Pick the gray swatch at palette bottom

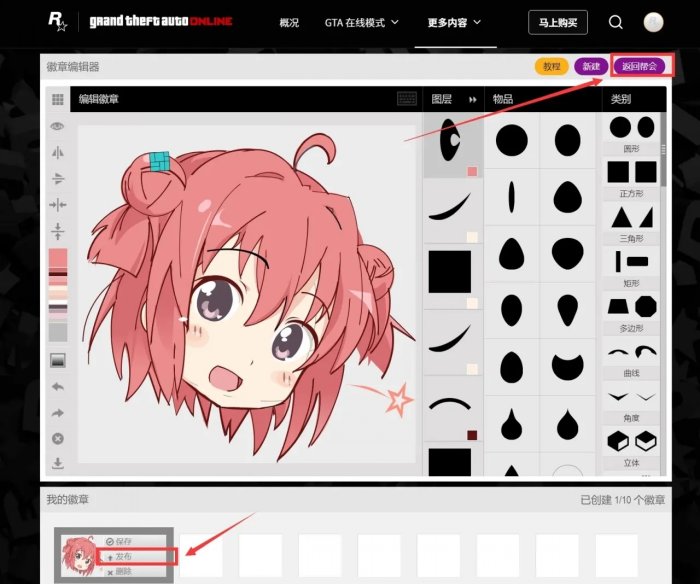tap(58, 332)
